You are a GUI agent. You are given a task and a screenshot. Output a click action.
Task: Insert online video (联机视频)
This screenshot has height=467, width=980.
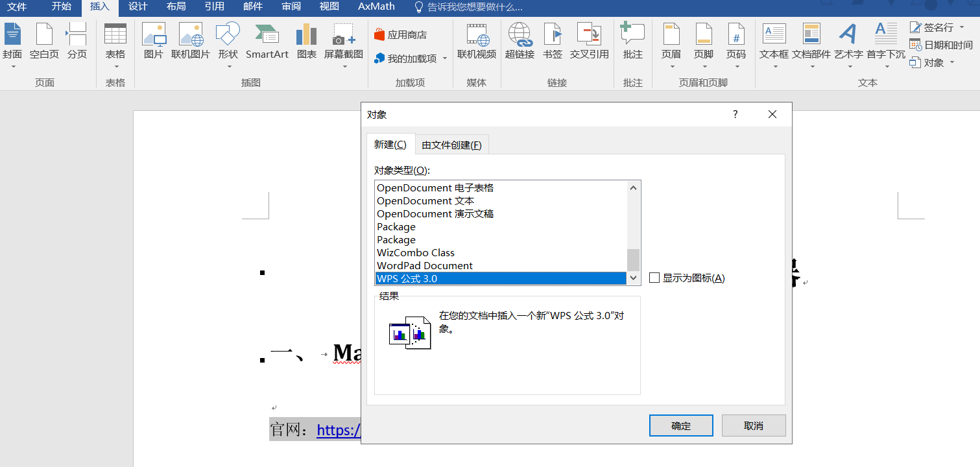477,42
